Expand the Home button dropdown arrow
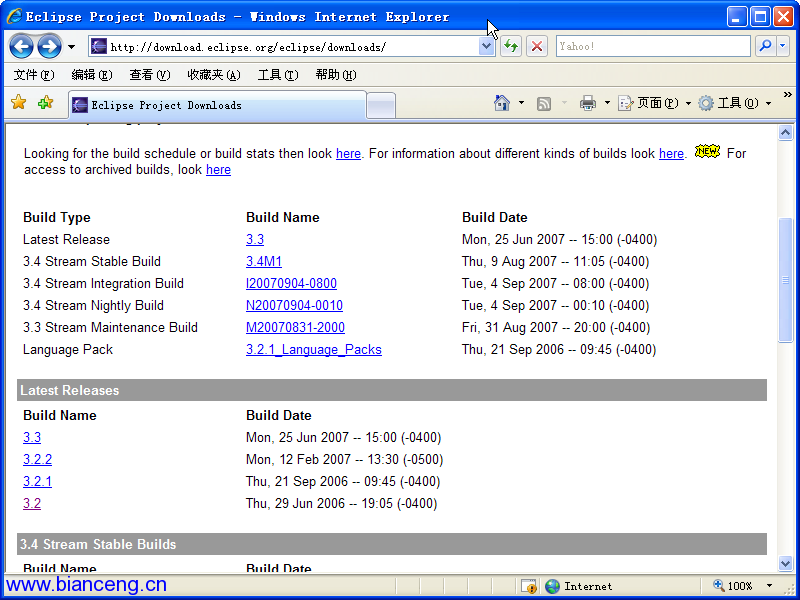The height and width of the screenshot is (600, 800). tap(521, 103)
